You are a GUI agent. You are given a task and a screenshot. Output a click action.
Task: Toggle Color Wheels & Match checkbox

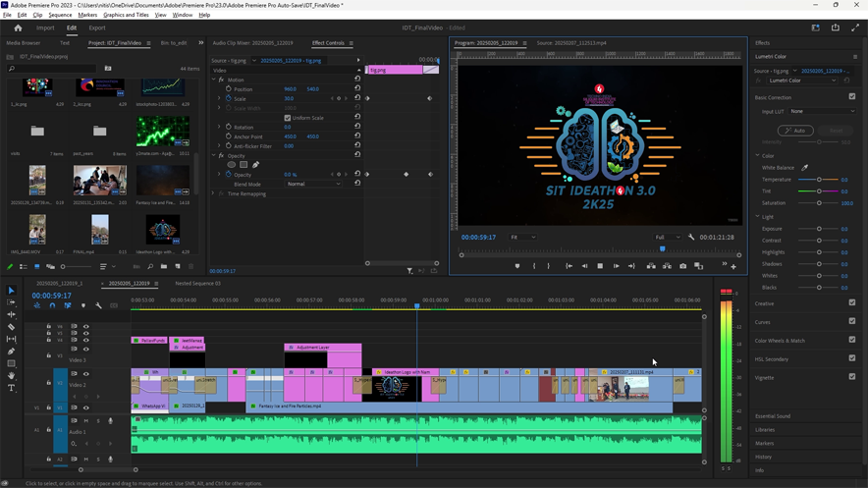pyautogui.click(x=852, y=340)
